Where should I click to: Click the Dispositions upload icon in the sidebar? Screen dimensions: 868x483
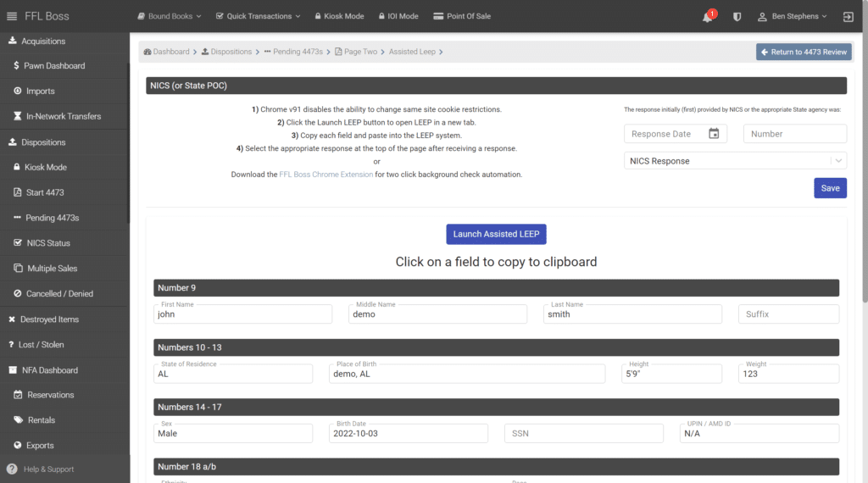pyautogui.click(x=12, y=142)
